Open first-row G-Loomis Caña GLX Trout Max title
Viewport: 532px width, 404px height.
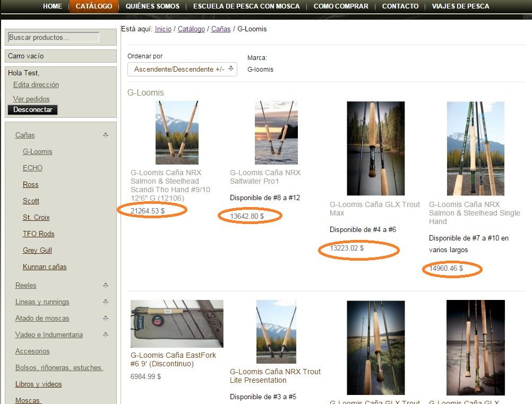click(x=375, y=209)
